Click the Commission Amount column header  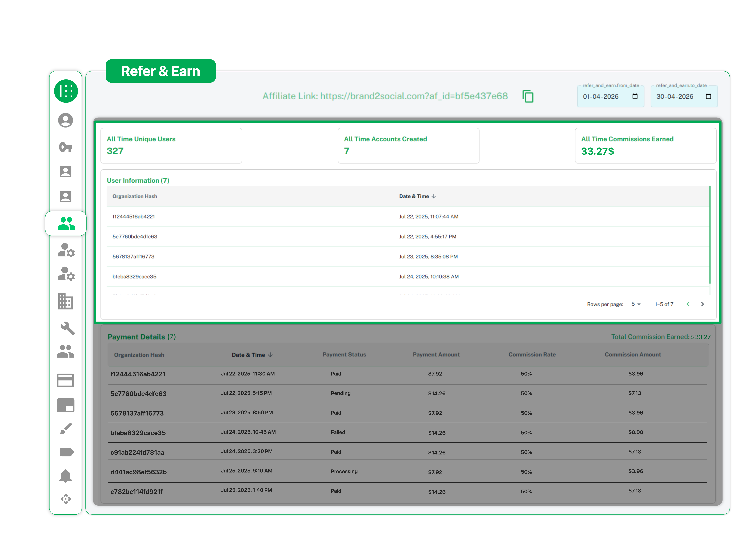tap(633, 354)
